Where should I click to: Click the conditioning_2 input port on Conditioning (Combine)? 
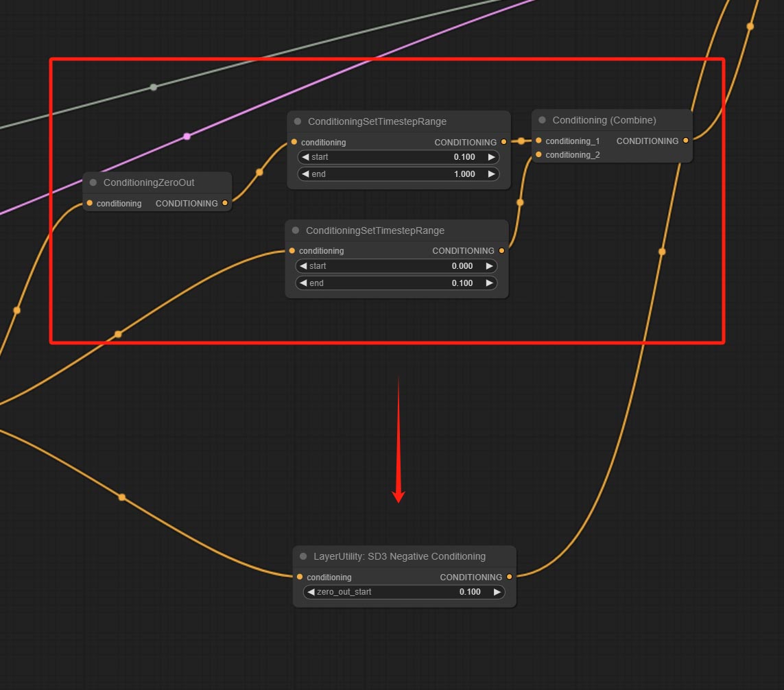coord(538,155)
